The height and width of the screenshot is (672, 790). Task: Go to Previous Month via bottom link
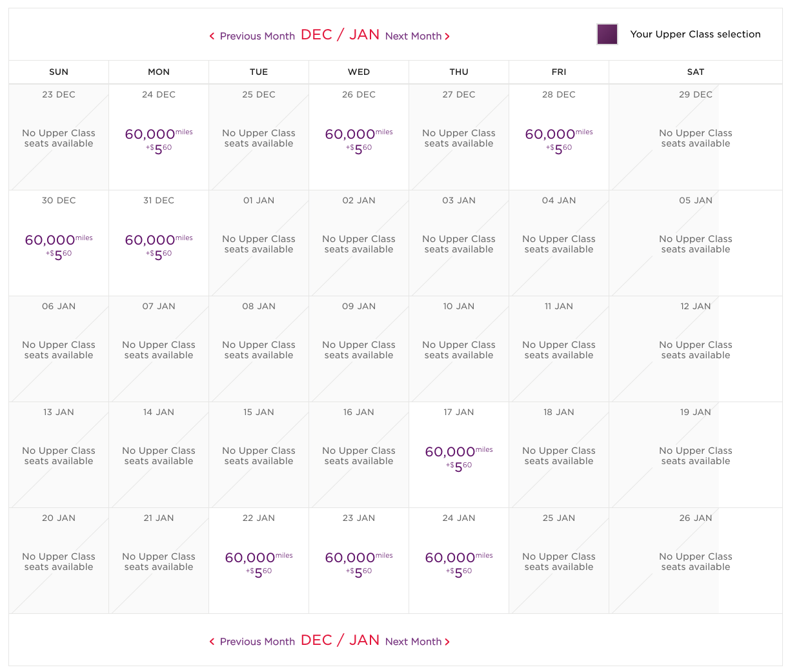[x=257, y=642]
